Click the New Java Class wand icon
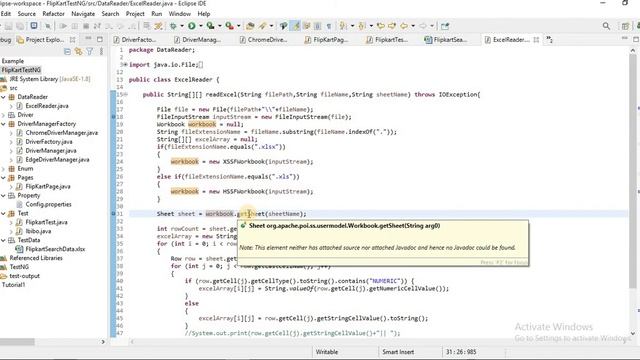The height and width of the screenshot is (360, 640). [x=158, y=26]
